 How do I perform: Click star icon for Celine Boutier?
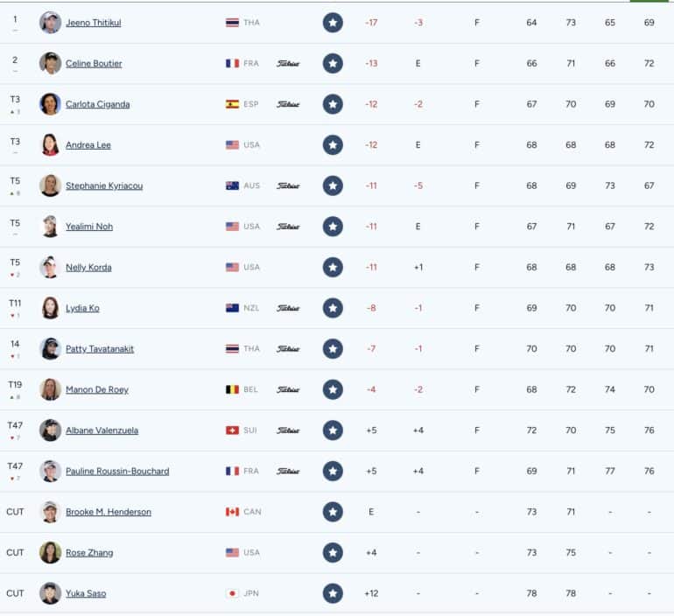(x=333, y=64)
